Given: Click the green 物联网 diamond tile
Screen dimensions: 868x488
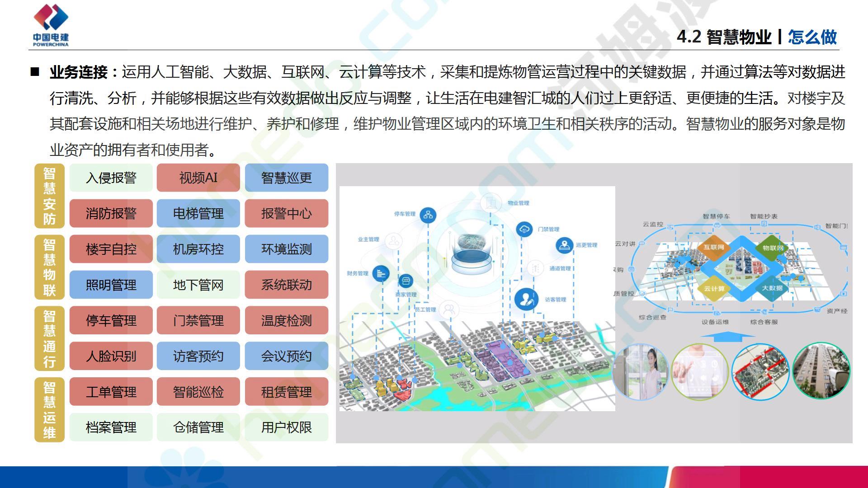Looking at the screenshot, I should 773,248.
